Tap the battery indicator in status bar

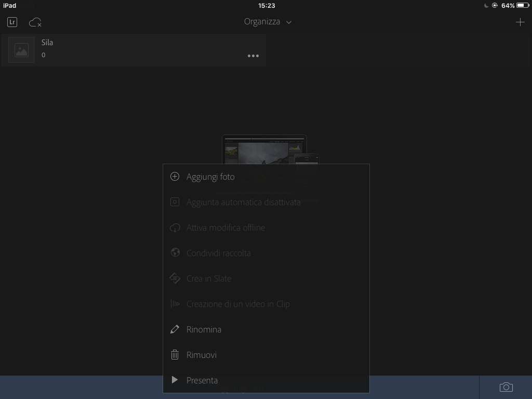click(x=523, y=5)
